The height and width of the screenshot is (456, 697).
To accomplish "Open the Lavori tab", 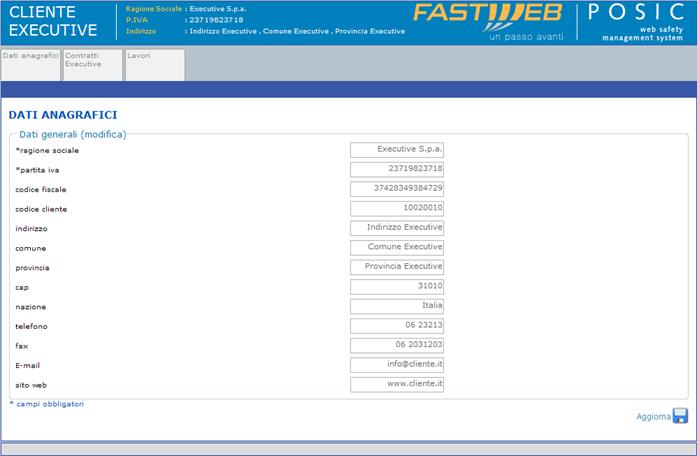I will (155, 64).
